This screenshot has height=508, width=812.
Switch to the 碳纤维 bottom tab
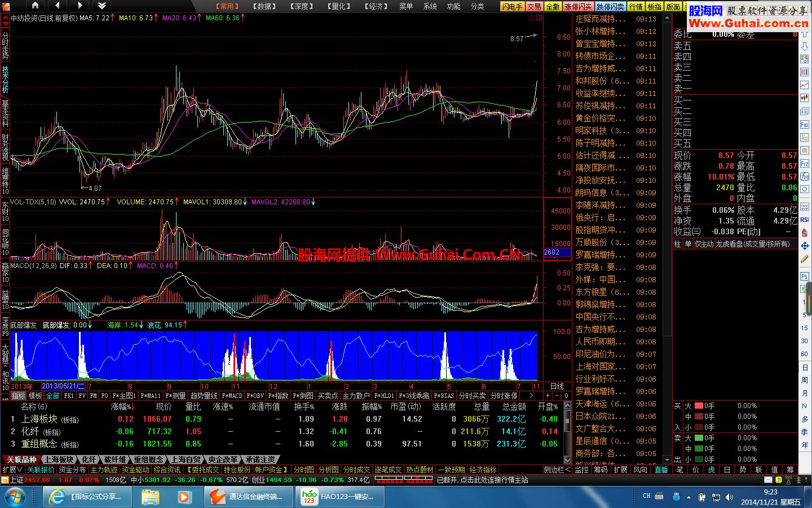click(x=114, y=460)
